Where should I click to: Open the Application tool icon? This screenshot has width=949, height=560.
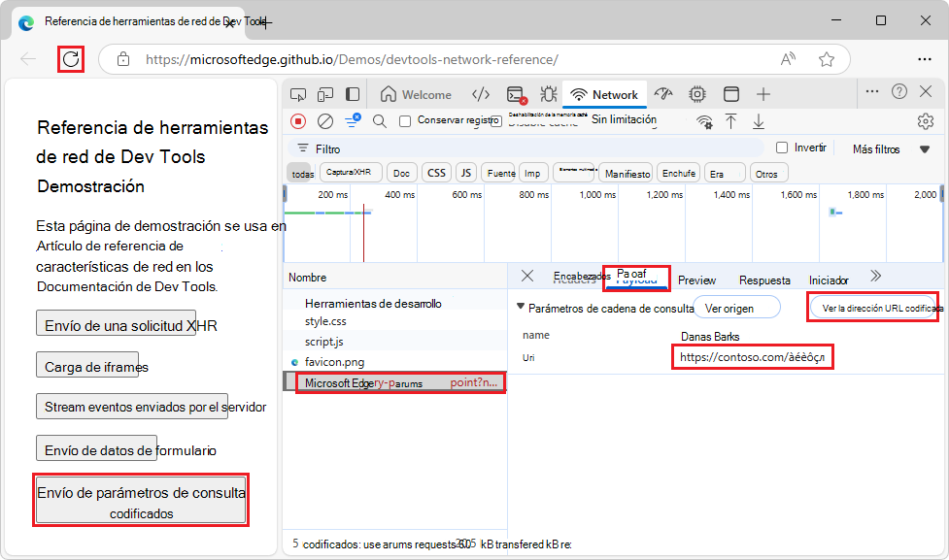[x=731, y=94]
